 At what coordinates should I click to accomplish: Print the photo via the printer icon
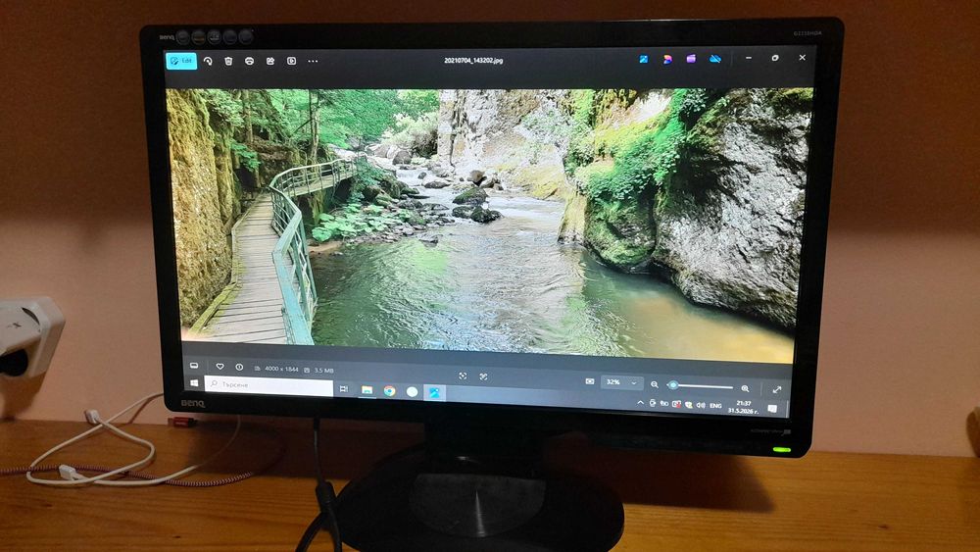(249, 61)
